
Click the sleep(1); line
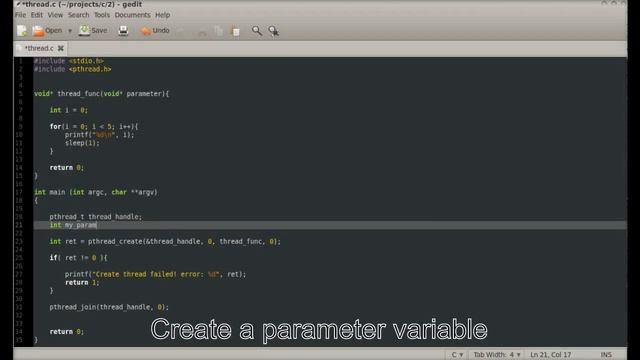[82, 143]
